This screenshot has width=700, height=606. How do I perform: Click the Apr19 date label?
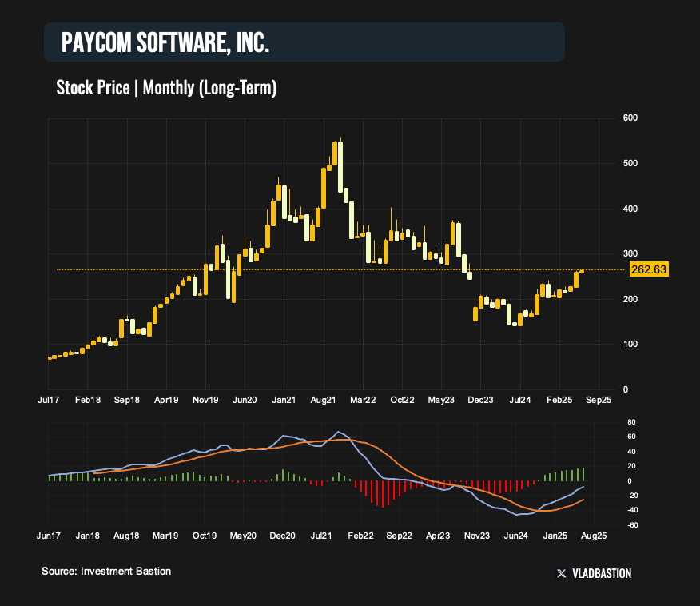(x=166, y=400)
